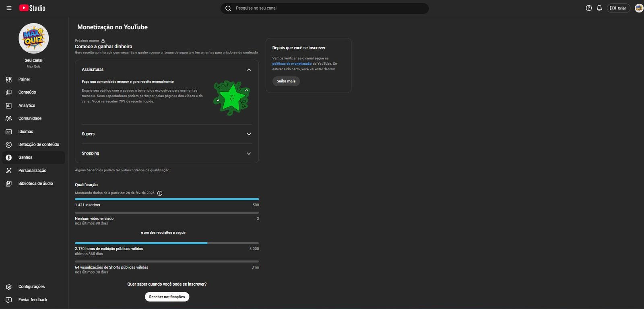The height and width of the screenshot is (309, 644).
Task: Expand the Supers section
Action: 249,134
